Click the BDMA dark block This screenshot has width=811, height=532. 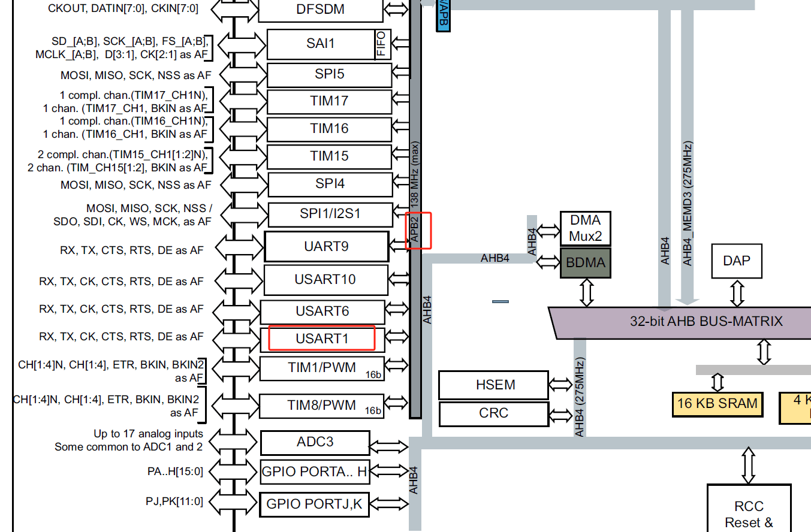586,263
